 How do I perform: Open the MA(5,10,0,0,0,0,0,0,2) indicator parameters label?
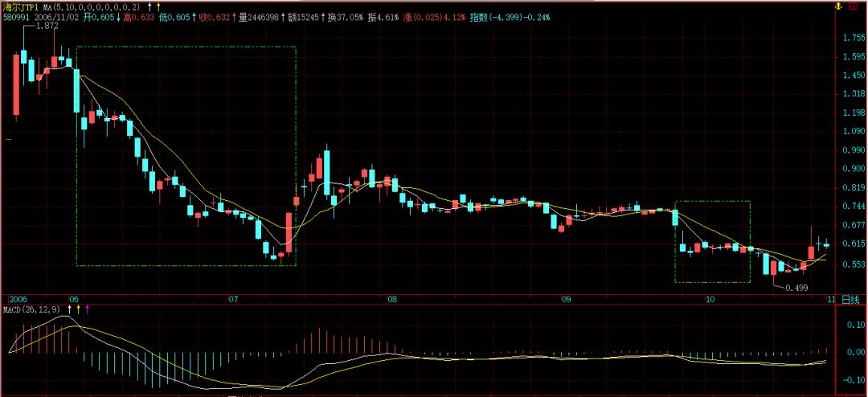pyautogui.click(x=91, y=7)
